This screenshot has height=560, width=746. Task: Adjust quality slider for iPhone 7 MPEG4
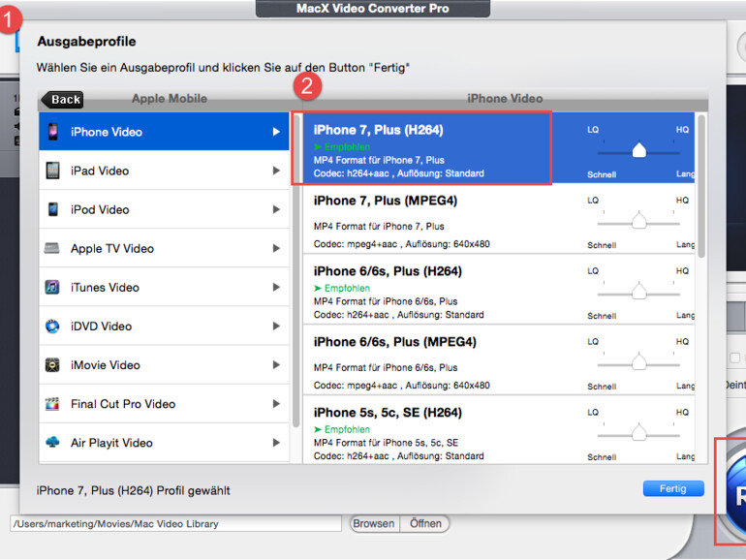point(639,221)
